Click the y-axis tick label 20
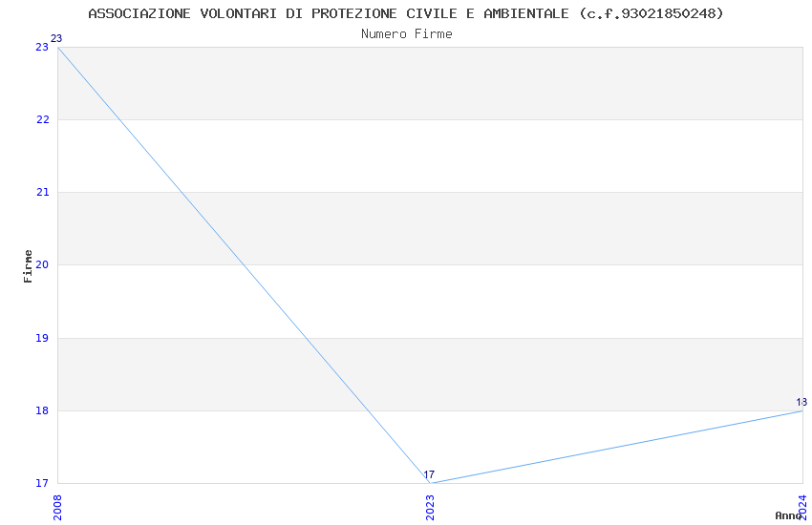Screen dimensions: 812x525 (42, 265)
